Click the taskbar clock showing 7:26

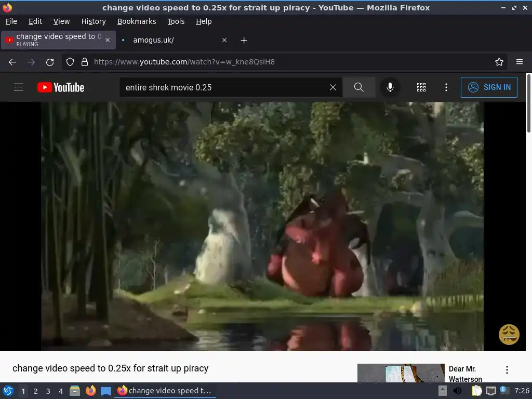pos(522,391)
